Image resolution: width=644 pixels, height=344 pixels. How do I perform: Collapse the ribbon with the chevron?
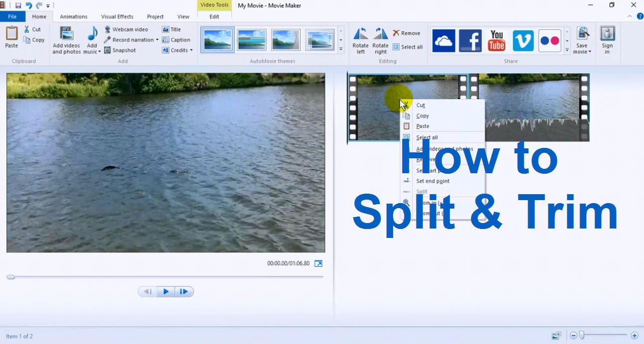pyautogui.click(x=630, y=16)
